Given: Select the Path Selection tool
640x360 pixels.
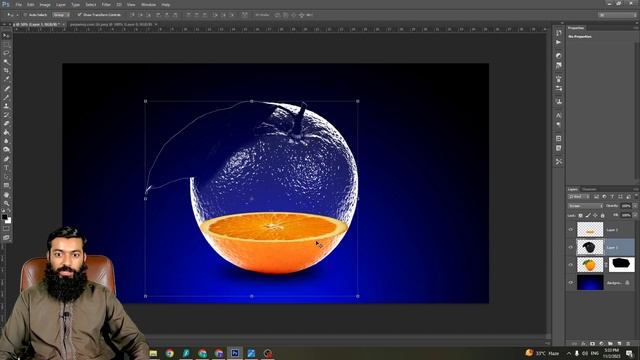Looking at the screenshot, I should click(x=6, y=176).
